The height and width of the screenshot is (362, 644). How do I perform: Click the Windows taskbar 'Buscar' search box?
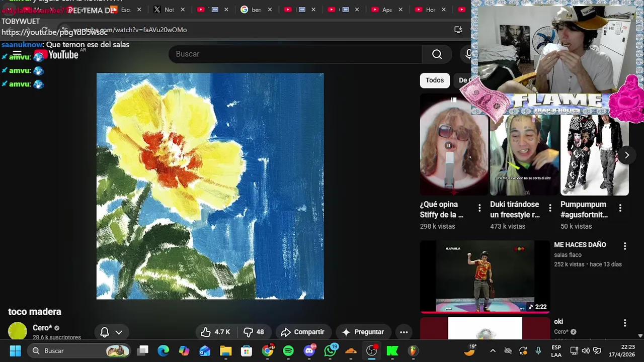click(80, 350)
